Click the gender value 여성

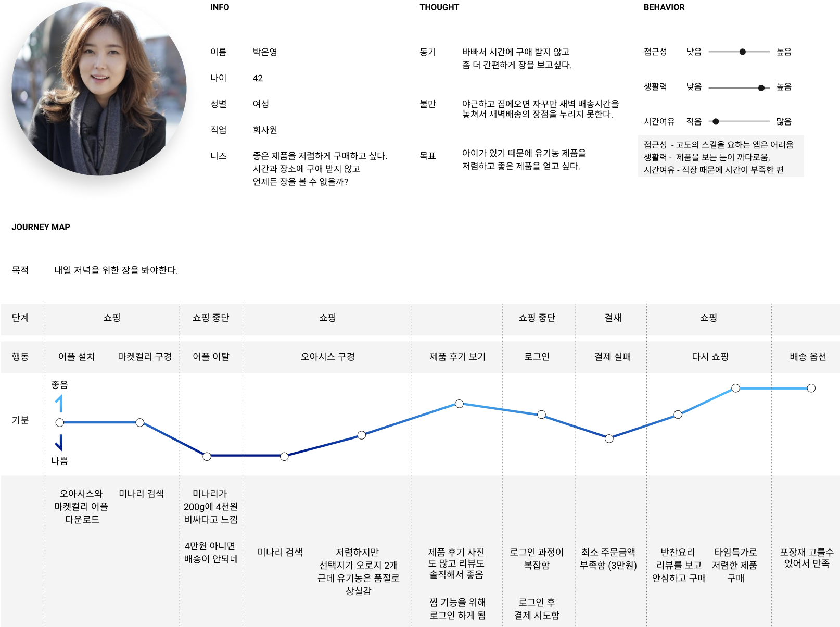click(x=261, y=104)
